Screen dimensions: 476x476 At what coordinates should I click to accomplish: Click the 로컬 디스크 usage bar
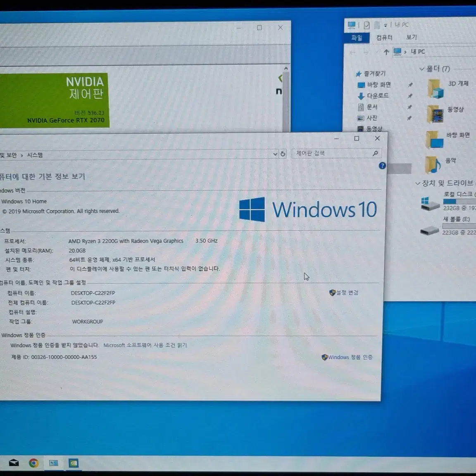point(459,201)
